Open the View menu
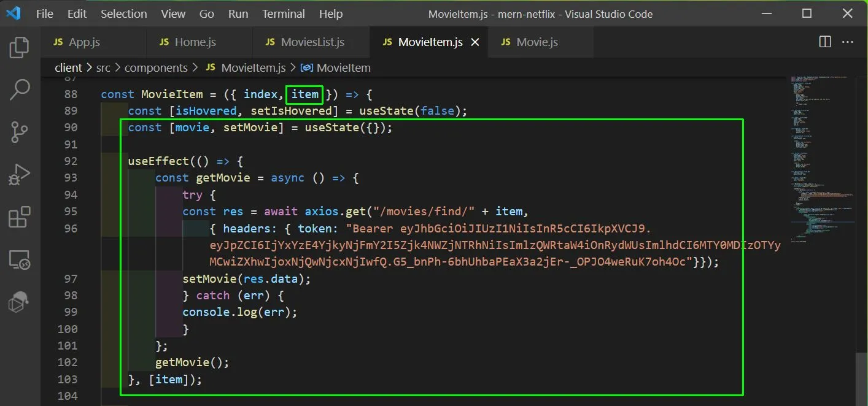Viewport: 868px width, 406px height. [x=173, y=13]
